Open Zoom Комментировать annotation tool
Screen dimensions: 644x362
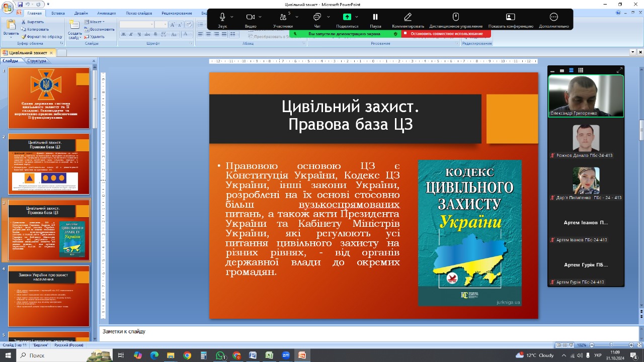coord(408,18)
